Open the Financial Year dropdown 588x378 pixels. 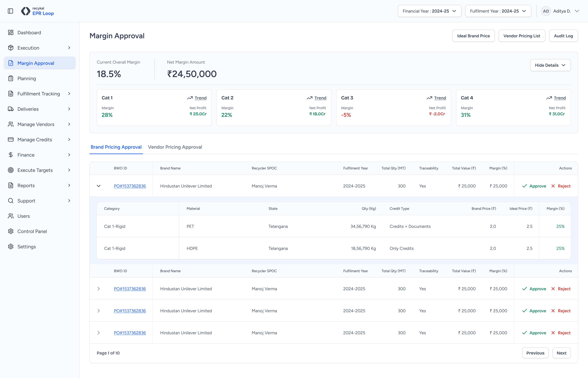pos(429,11)
